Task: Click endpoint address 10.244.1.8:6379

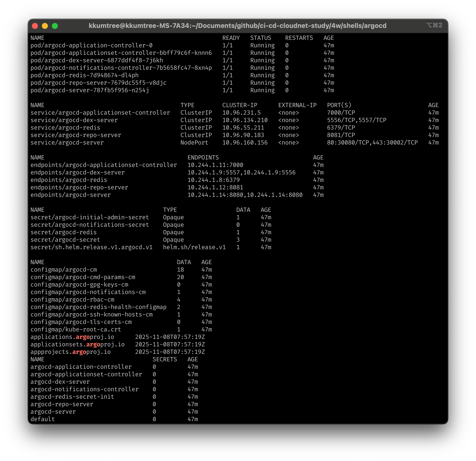Action: 214,180
